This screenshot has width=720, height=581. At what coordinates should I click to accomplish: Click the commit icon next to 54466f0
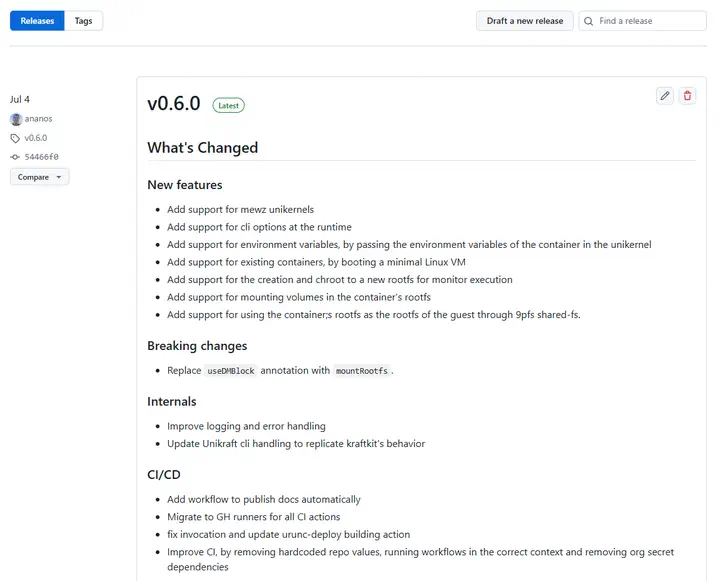point(15,157)
